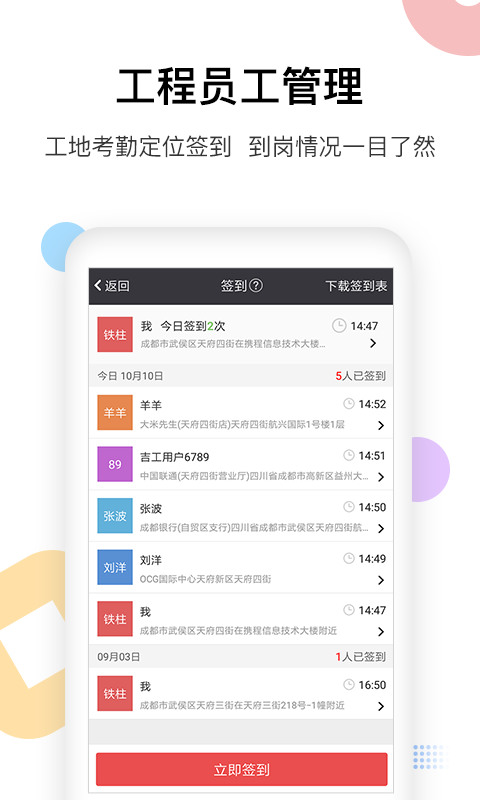Screen dimensions: 480x800
Task: Click the purple 89 avatar
Action: point(115,464)
